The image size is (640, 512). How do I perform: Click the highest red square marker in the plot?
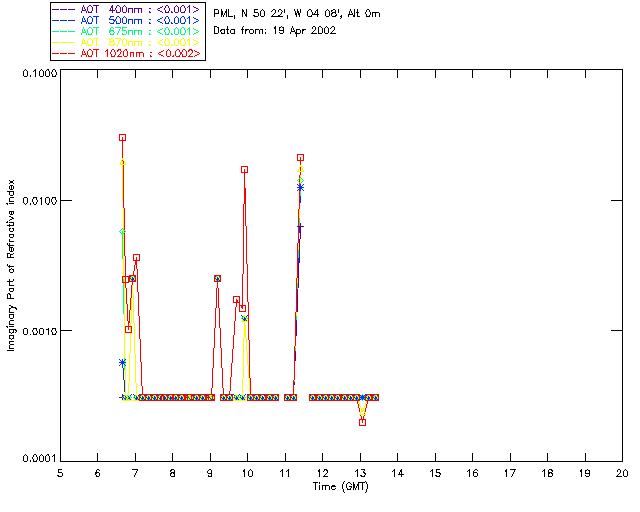122,138
